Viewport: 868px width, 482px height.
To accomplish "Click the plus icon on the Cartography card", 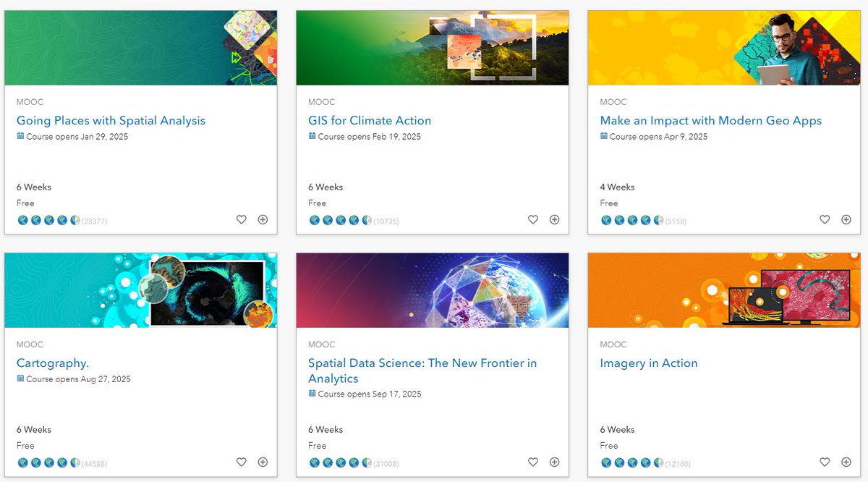I will 263,462.
